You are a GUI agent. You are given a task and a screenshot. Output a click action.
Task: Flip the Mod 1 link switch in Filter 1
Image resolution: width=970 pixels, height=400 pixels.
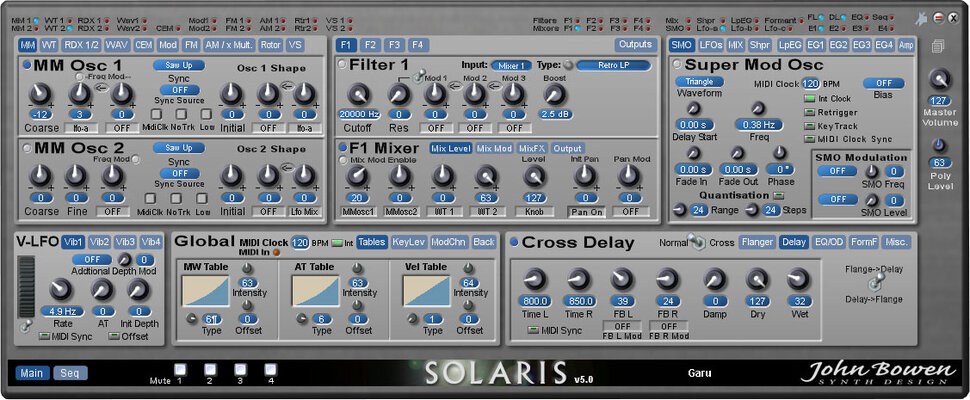[419, 74]
